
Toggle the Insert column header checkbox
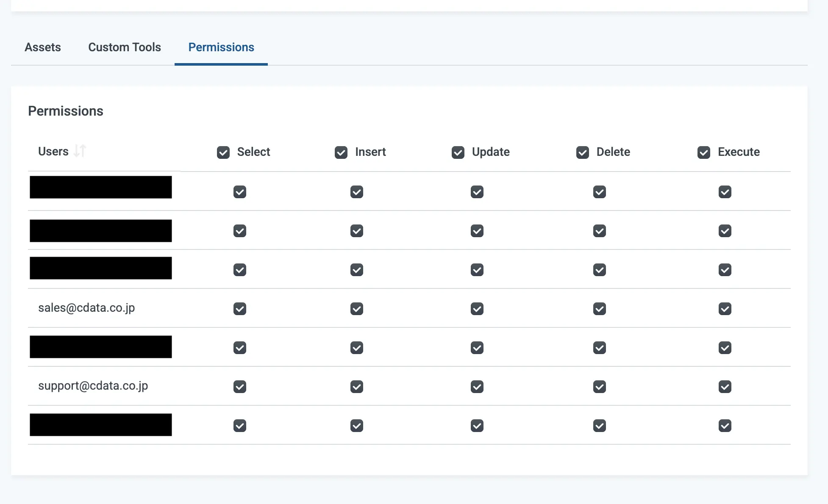point(341,152)
